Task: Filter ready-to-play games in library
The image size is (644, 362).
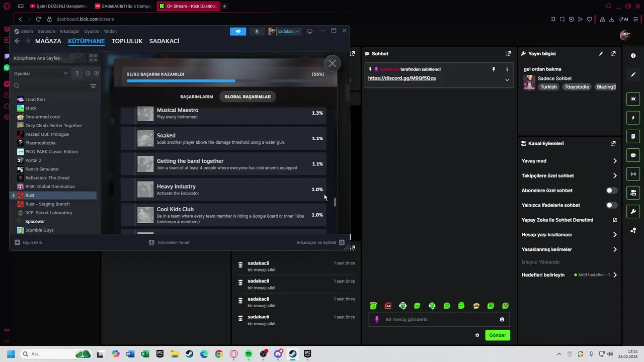Action: [x=97, y=73]
